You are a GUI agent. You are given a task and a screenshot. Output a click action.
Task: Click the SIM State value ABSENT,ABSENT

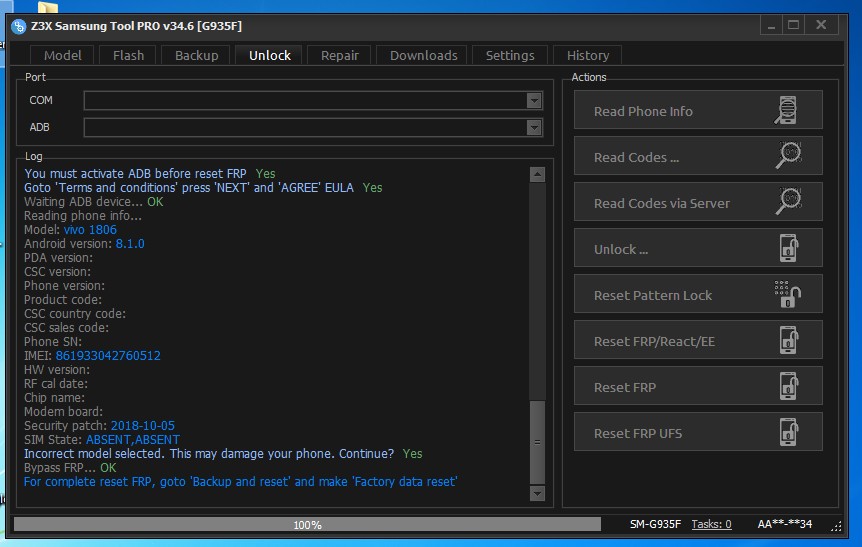point(132,440)
